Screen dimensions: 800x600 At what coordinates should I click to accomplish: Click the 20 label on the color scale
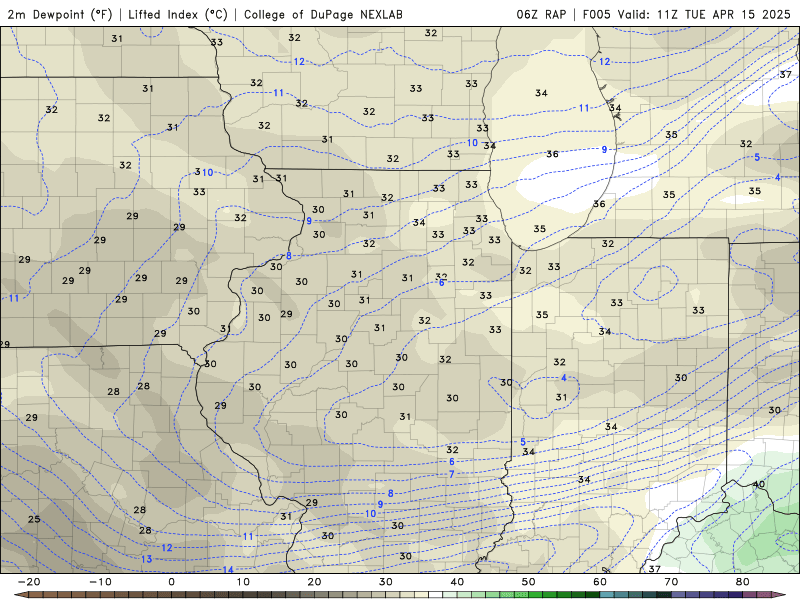coord(314,582)
